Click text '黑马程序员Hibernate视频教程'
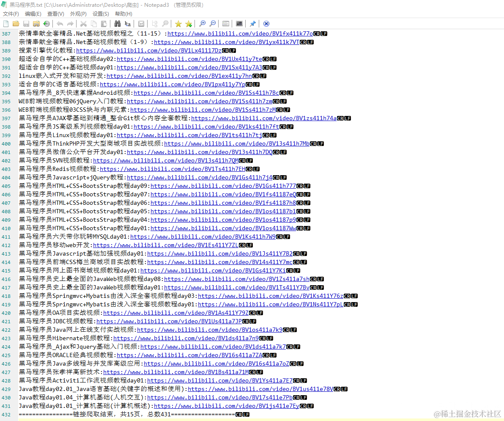Screen dimensions: 504x421 click(65, 338)
